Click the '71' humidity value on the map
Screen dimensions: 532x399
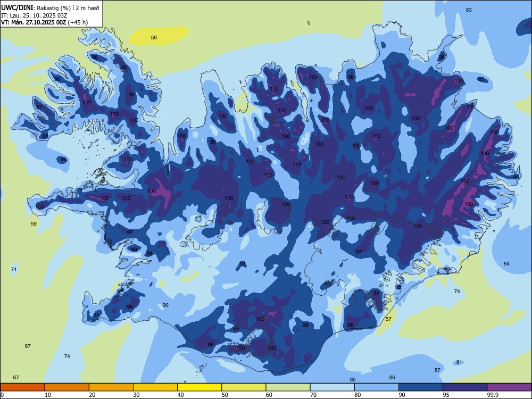point(14,269)
